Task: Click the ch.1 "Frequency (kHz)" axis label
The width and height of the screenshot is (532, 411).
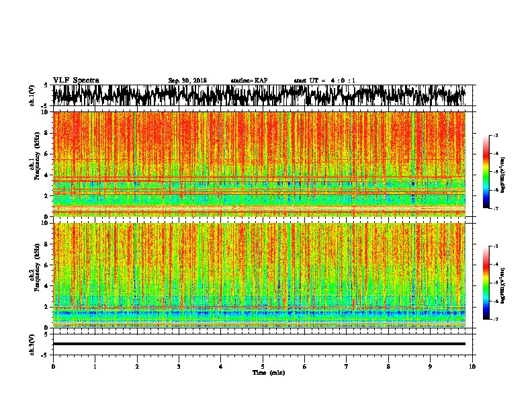Action: (x=37, y=156)
